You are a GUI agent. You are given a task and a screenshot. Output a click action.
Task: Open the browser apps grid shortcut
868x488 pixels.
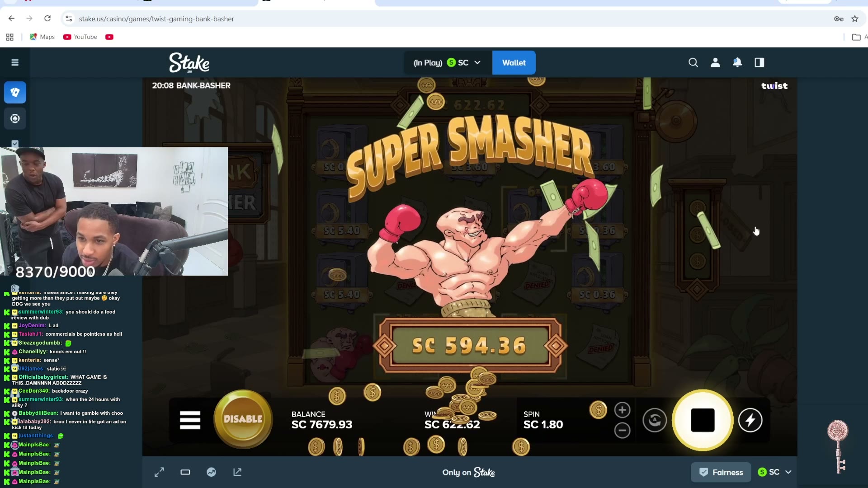pos(10,37)
